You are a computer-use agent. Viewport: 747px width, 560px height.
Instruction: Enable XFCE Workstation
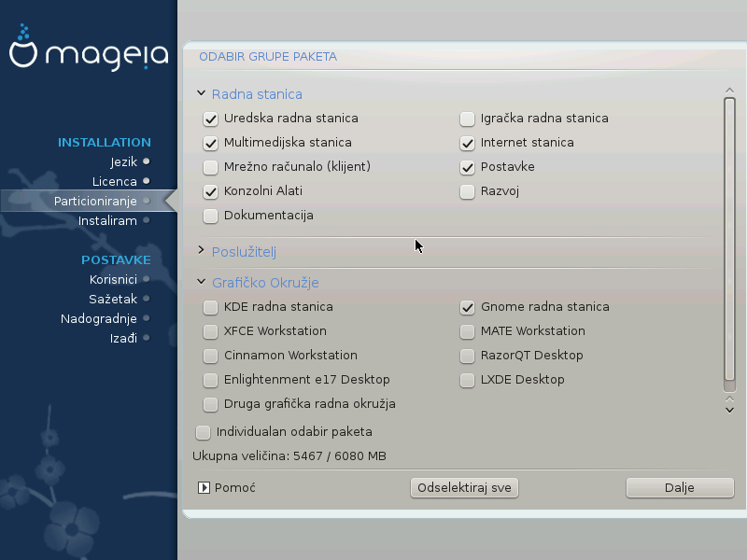(x=210, y=331)
